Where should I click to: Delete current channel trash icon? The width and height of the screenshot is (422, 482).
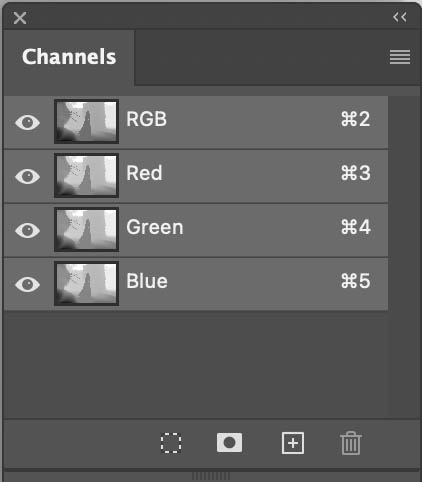[351, 443]
